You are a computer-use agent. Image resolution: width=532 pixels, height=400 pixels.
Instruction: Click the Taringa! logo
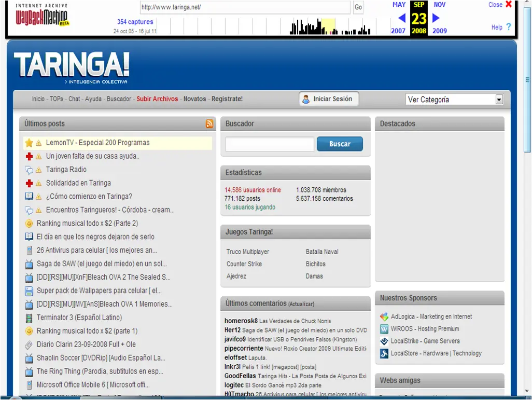(x=72, y=67)
